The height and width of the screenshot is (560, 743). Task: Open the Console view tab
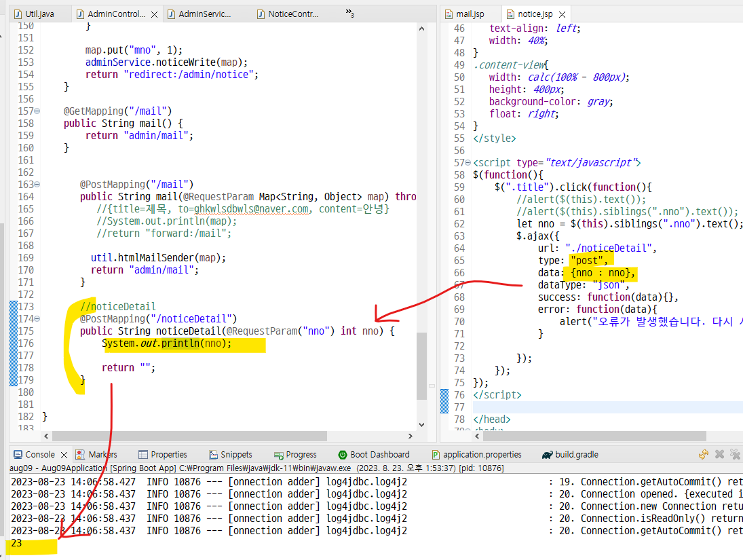point(40,454)
